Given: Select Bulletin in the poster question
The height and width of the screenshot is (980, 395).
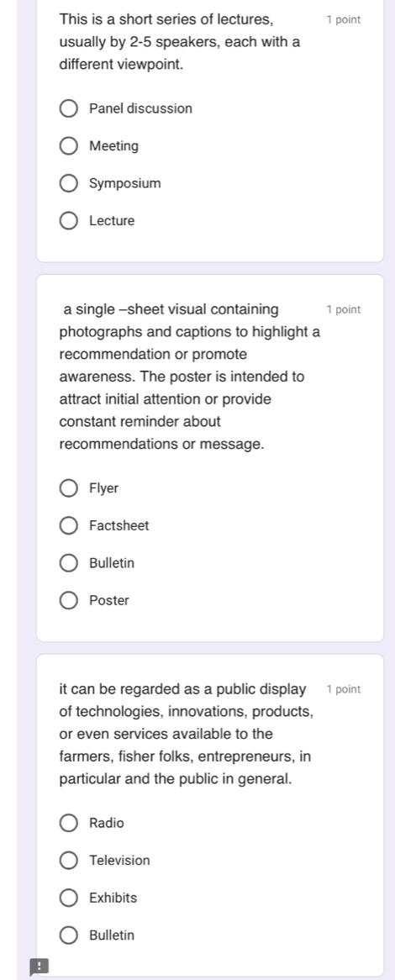Looking at the screenshot, I should pyautogui.click(x=69, y=563).
